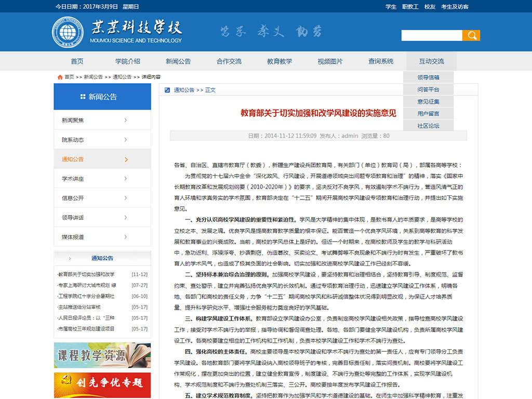Click the 校友 link in top bar
Viewport: 532px width, 399px height.
[x=430, y=7]
